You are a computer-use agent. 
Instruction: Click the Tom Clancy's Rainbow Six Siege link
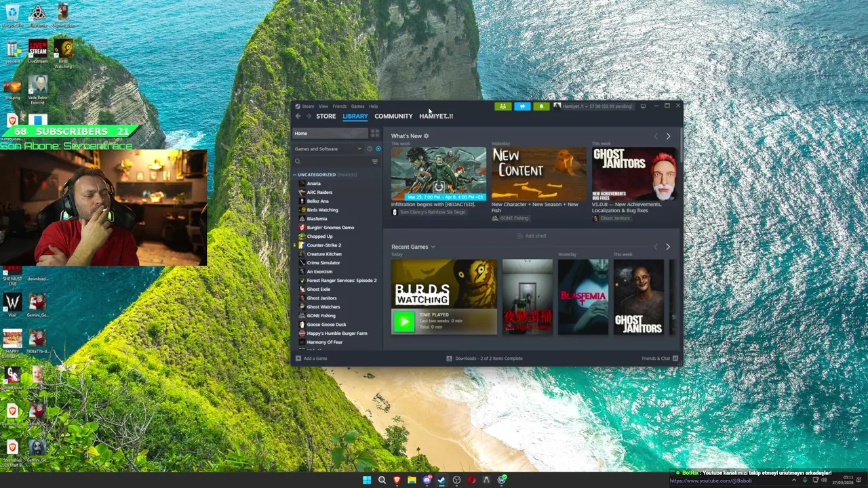[x=433, y=212]
